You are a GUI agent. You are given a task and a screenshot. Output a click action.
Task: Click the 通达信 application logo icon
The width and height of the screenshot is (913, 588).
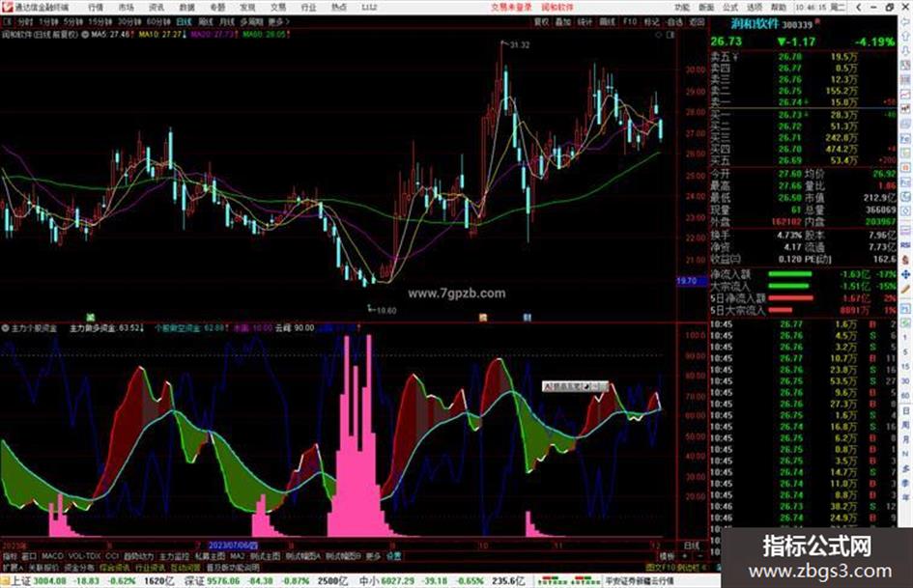(7, 7)
